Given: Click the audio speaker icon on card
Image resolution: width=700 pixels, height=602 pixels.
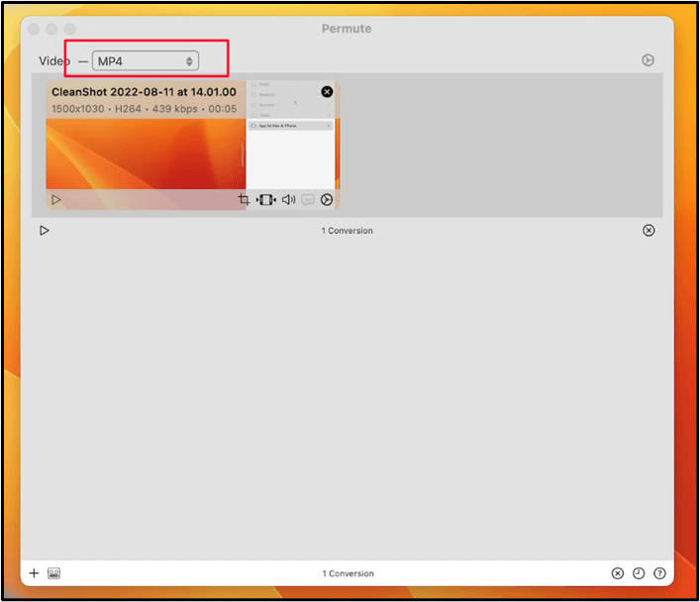Looking at the screenshot, I should pyautogui.click(x=288, y=200).
